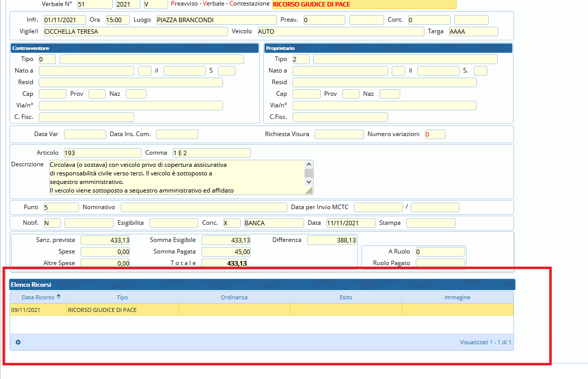Focus the Punti field
Image resolution: width=588 pixels, height=379 pixels.
[61, 207]
